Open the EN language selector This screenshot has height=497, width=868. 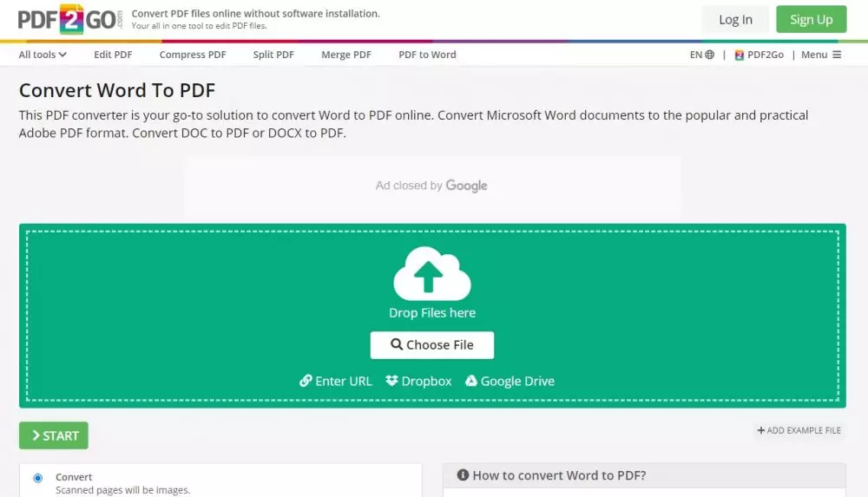(696, 55)
